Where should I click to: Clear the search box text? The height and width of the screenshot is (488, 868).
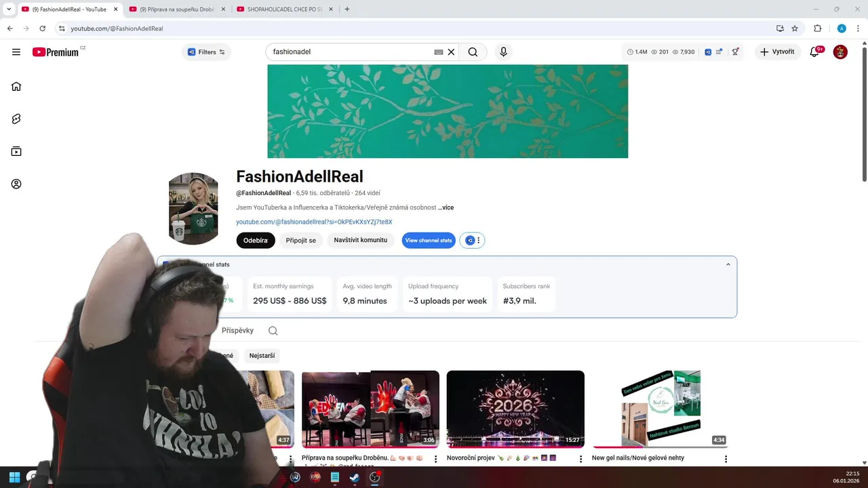451,52
